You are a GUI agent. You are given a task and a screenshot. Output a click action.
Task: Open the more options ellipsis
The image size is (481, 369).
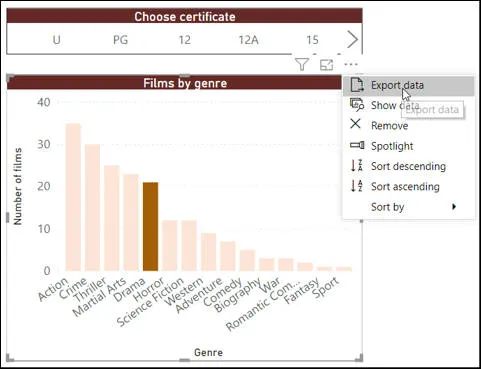pyautogui.click(x=351, y=64)
